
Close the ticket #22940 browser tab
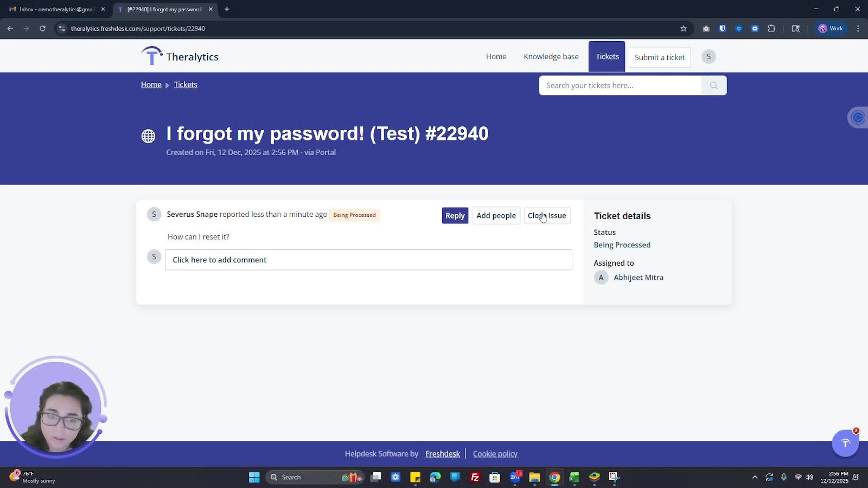[210, 9]
